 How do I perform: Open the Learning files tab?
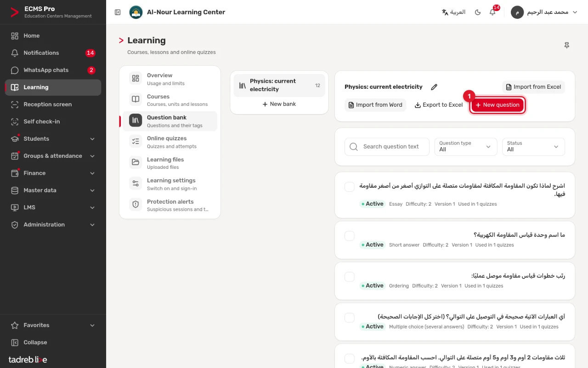tap(170, 163)
